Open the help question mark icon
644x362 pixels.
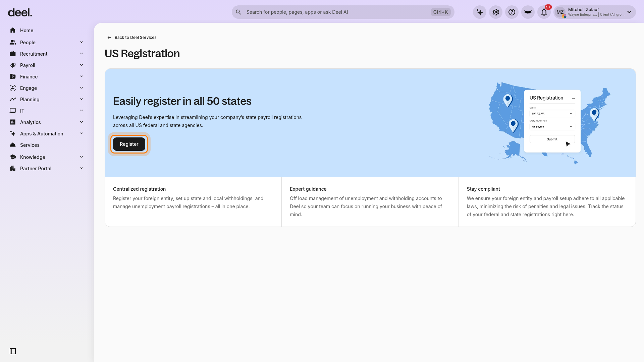click(512, 12)
